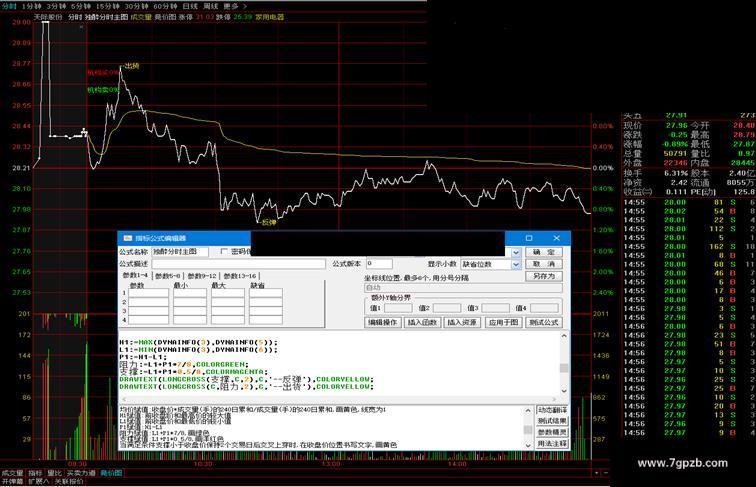Click parameter row 1 最小 field
Screen dimensions: 756x487
(190, 293)
